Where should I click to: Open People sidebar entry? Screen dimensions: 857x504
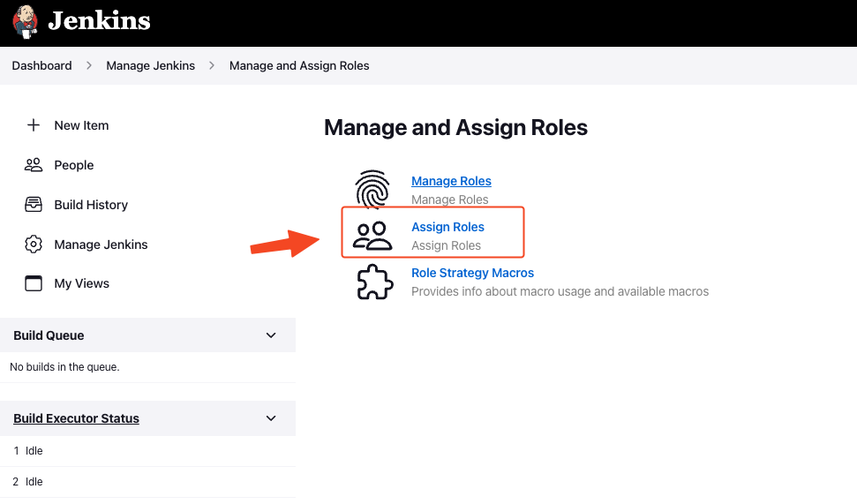74,165
